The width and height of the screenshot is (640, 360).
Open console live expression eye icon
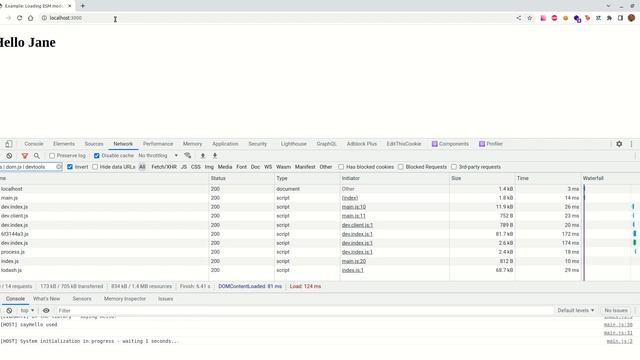click(x=46, y=310)
